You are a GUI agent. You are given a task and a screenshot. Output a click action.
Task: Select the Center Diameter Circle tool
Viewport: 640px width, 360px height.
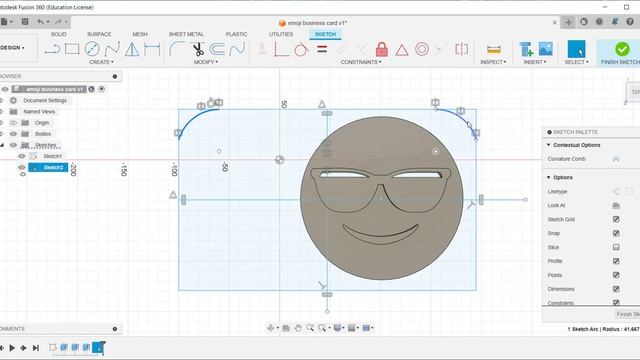tap(92, 49)
